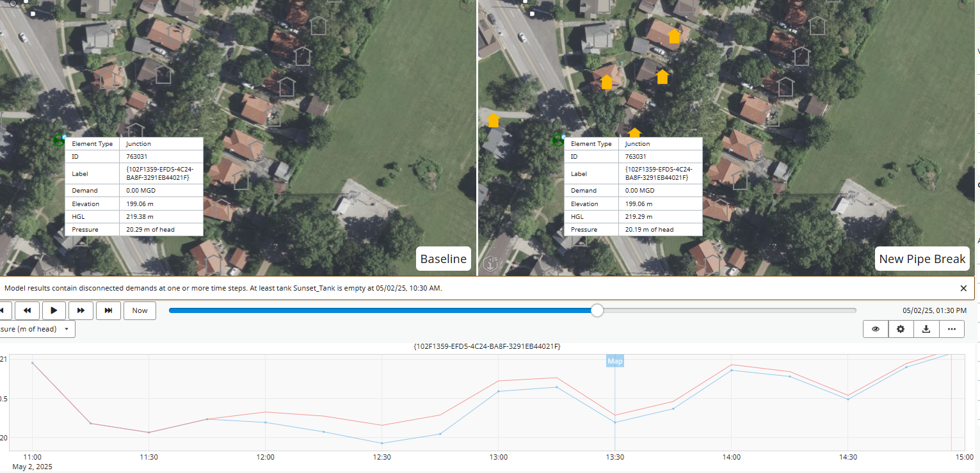Image resolution: width=980 pixels, height=473 pixels.
Task: Select the green junction node in Baseline map
Action: click(60, 140)
